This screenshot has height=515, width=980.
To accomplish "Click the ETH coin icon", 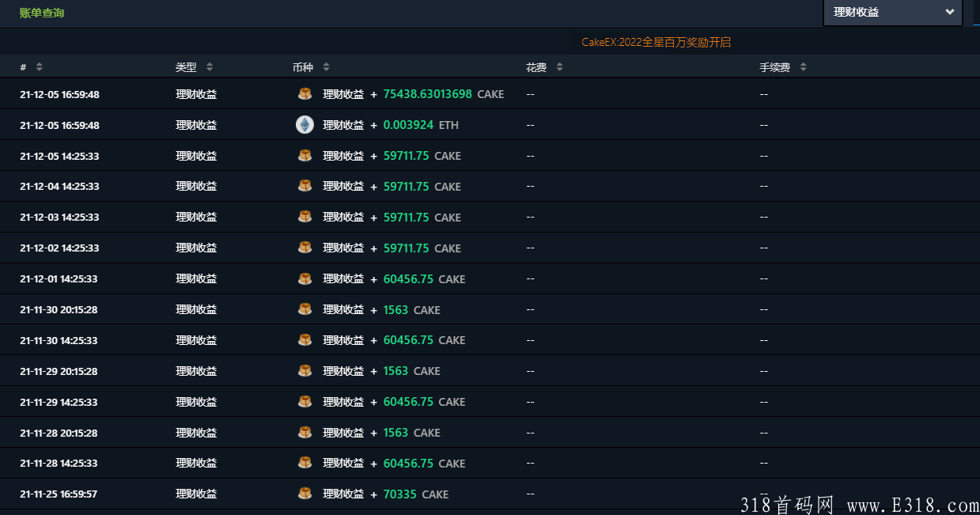I will (x=305, y=125).
